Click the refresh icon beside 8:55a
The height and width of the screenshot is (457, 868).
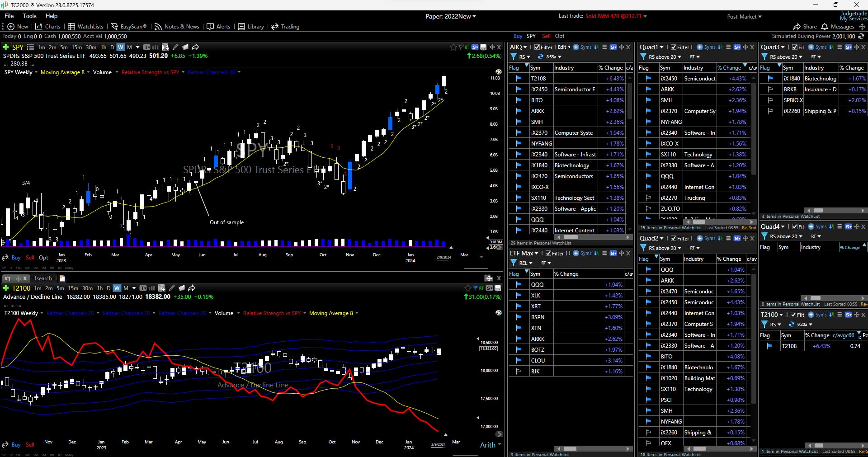pos(540,57)
